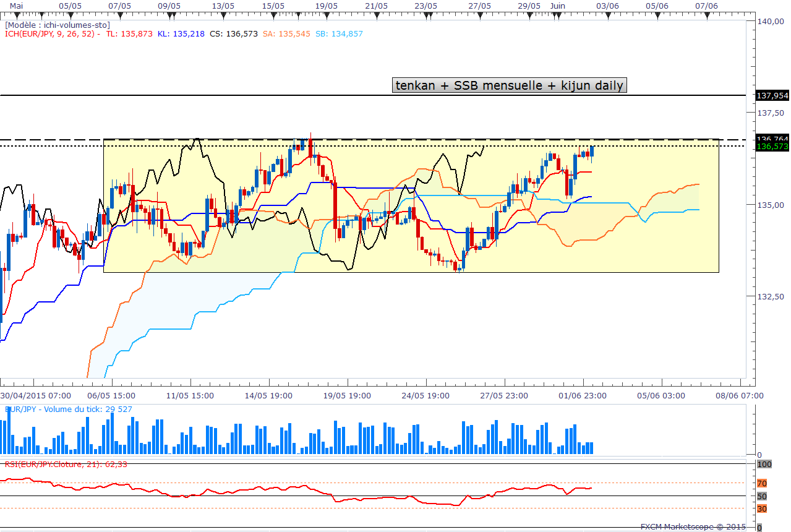Click the '14/05 19:00' bottom time label
The image size is (791, 532).
(x=268, y=395)
